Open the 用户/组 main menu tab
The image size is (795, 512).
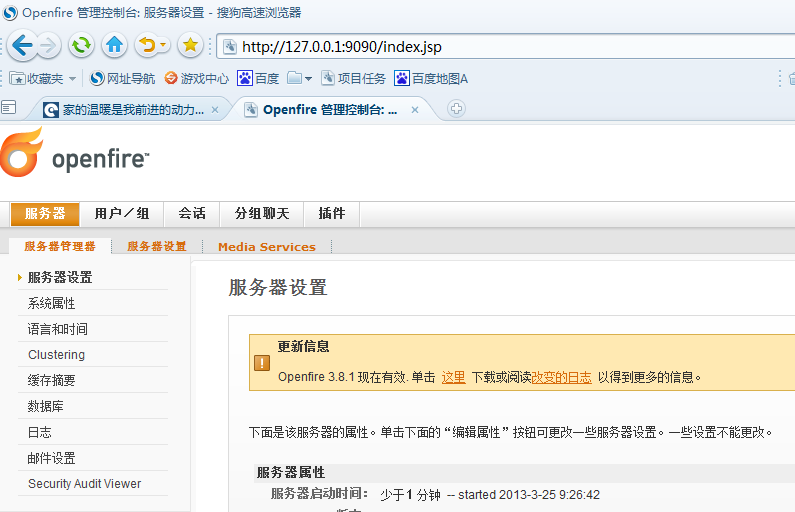[122, 213]
